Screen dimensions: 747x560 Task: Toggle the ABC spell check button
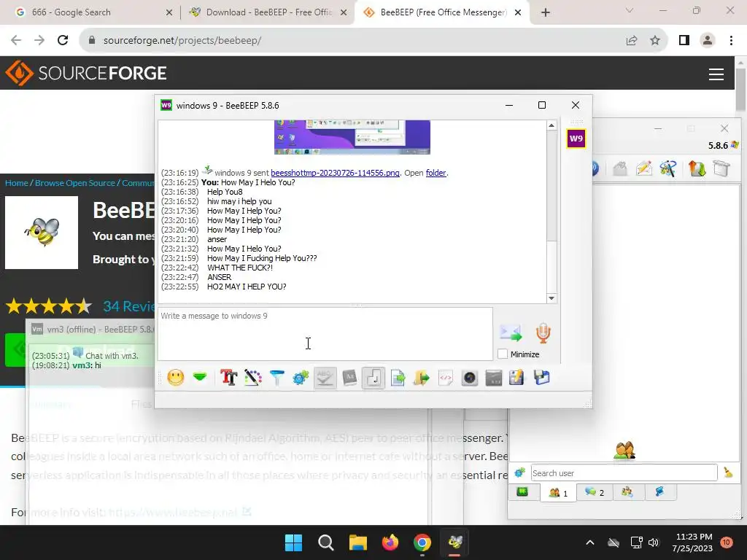pos(325,378)
